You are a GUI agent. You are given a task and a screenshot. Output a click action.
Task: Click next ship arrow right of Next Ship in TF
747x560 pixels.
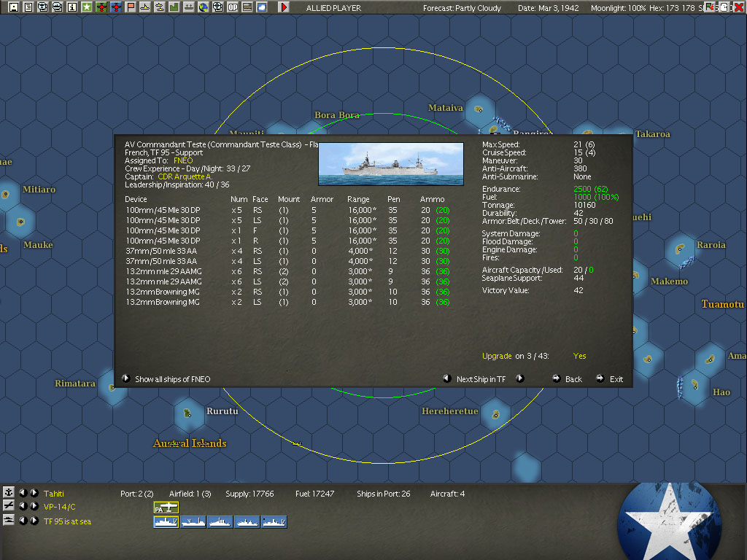point(520,378)
